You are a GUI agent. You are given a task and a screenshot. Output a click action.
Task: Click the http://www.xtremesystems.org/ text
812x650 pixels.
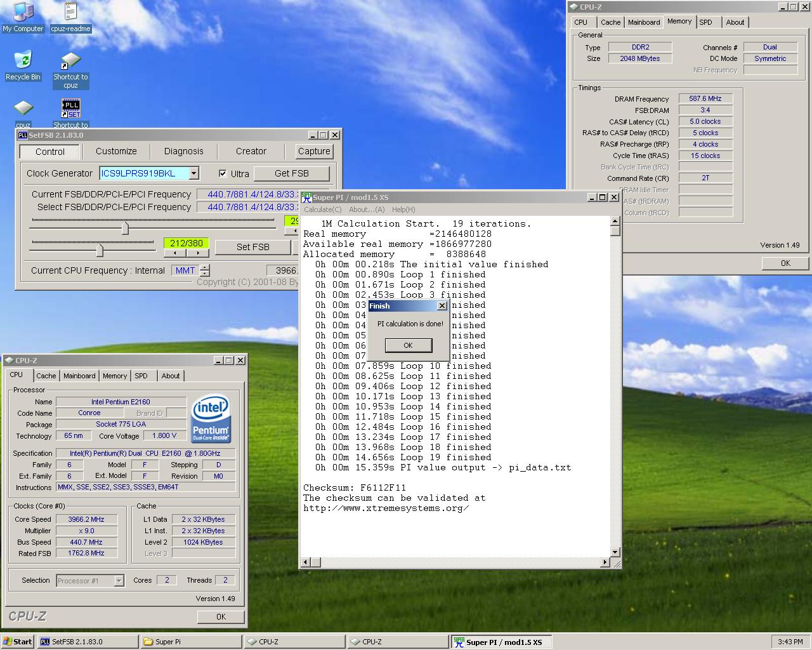pyautogui.click(x=386, y=508)
